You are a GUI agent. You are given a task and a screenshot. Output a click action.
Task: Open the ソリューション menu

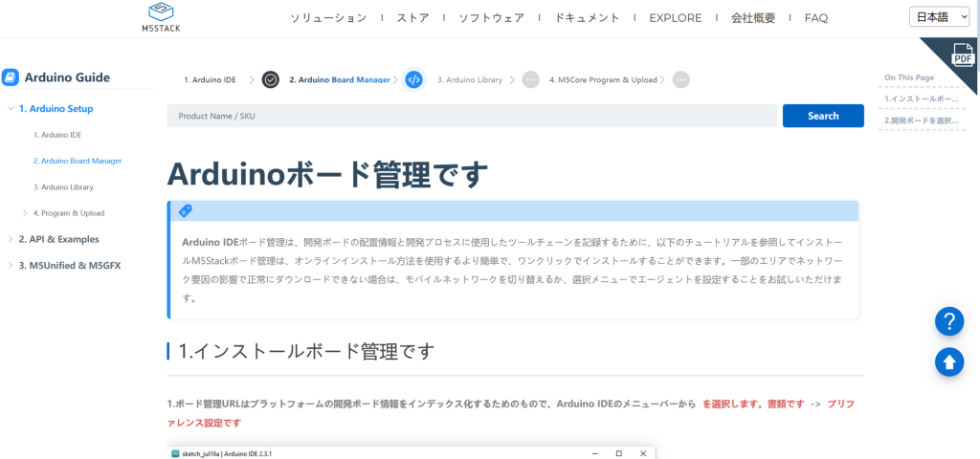click(328, 18)
